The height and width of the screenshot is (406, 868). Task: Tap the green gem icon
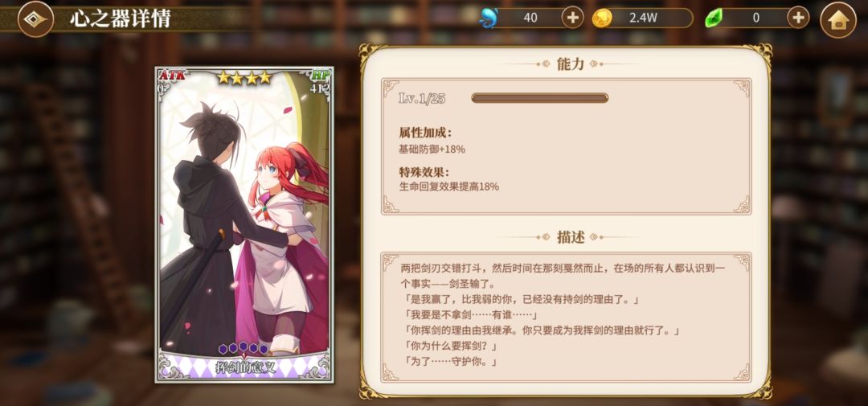(714, 18)
